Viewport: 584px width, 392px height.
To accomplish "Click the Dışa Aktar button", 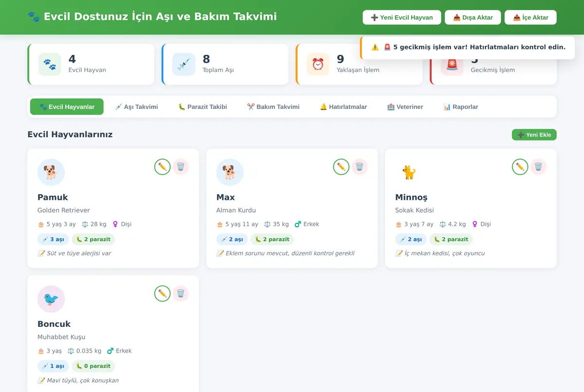I will coord(473,18).
